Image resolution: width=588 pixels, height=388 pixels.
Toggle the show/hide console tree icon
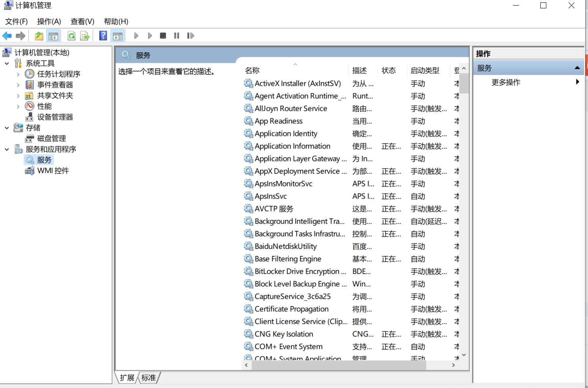pyautogui.click(x=53, y=36)
